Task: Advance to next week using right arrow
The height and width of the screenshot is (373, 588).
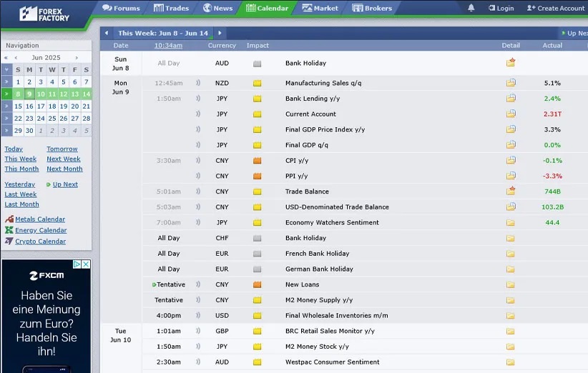Action: coord(220,33)
